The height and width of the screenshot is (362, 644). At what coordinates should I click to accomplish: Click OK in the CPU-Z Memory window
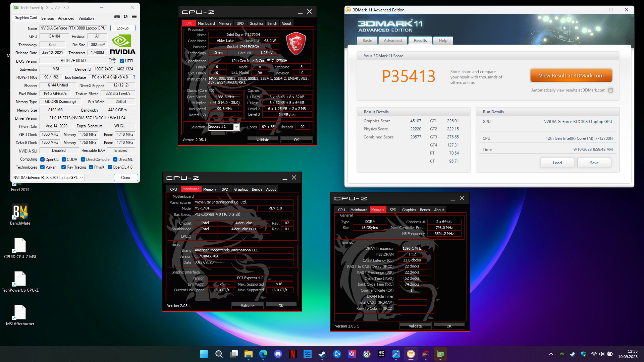(449, 326)
